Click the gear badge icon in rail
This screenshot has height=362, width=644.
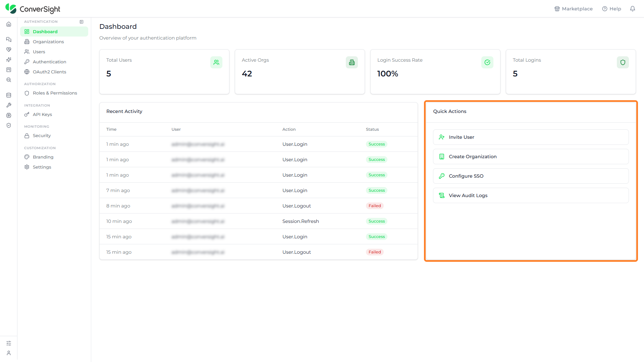click(x=9, y=115)
